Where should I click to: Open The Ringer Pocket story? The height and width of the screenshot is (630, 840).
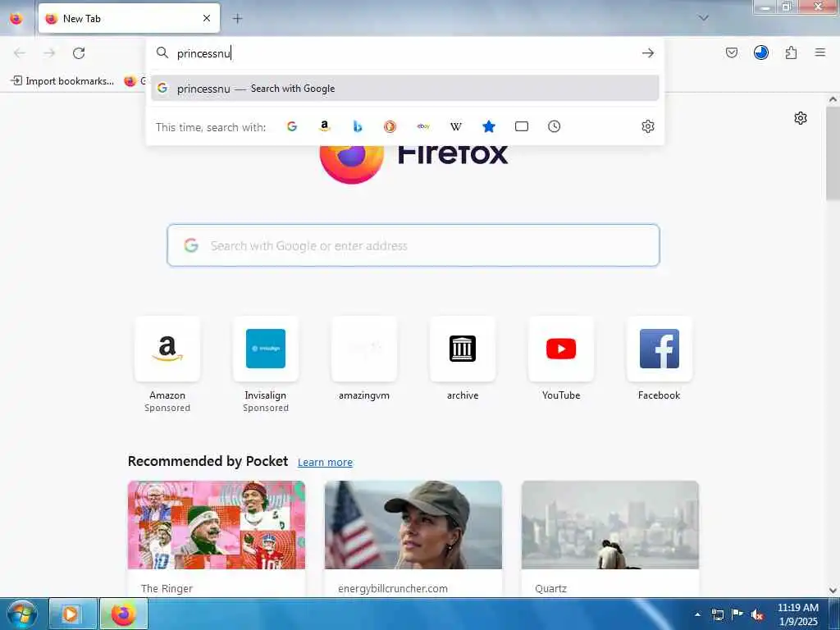pyautogui.click(x=217, y=538)
